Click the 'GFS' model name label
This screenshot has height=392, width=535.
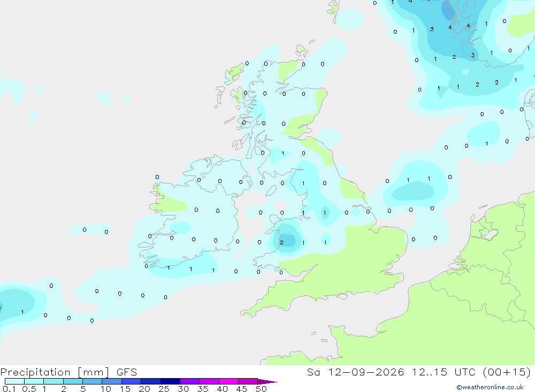tap(127, 372)
